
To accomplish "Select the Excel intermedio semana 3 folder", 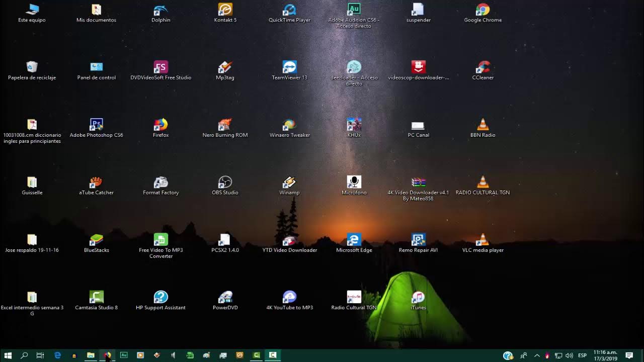I will [x=32, y=303].
